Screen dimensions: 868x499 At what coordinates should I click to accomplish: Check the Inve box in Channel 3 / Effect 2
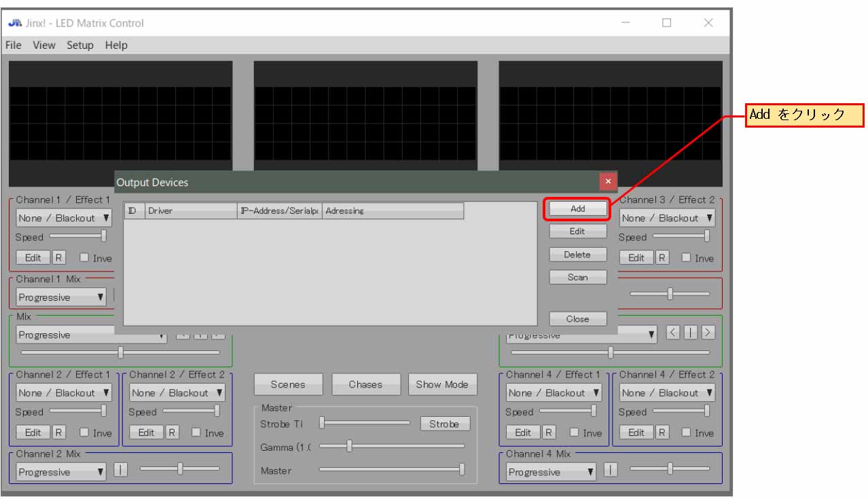point(686,257)
